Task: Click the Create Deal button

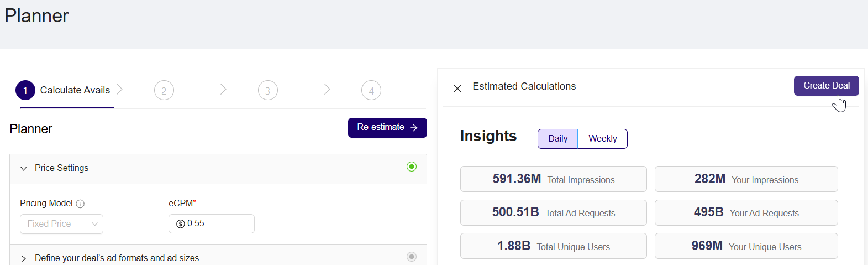Action: click(827, 86)
